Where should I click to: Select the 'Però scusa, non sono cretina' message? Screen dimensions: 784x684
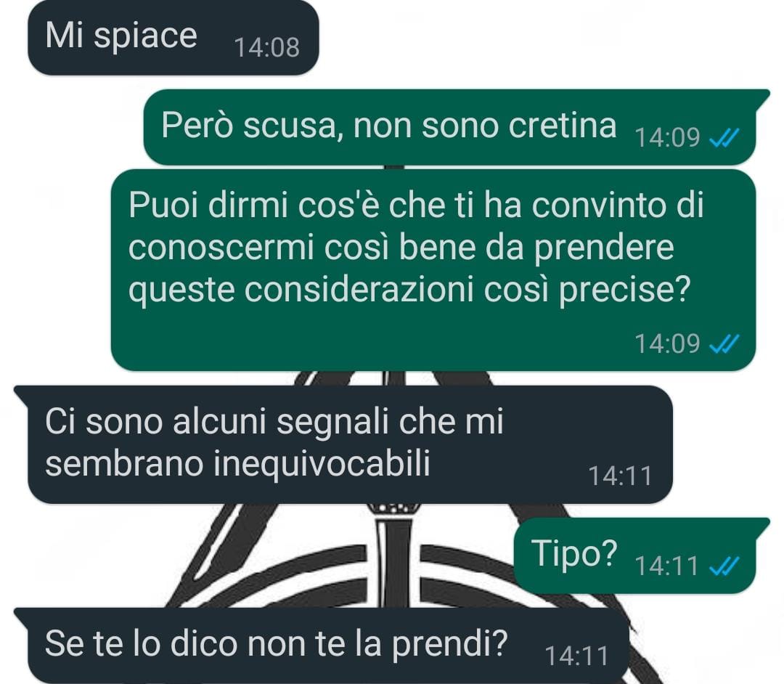coord(449,127)
